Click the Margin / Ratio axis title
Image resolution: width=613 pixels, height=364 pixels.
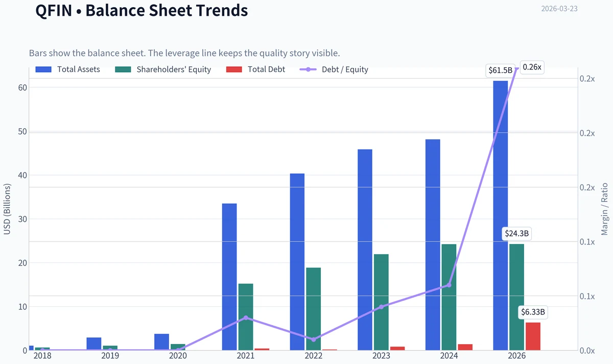(605, 209)
